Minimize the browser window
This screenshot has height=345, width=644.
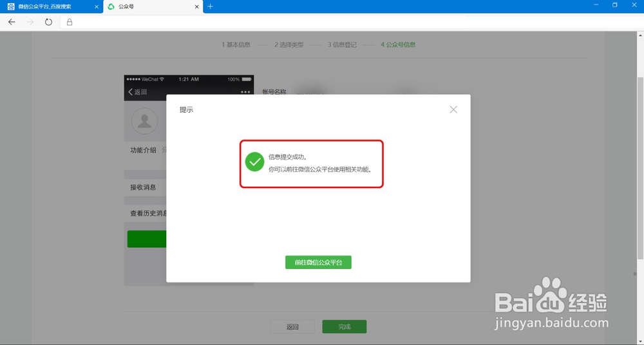click(x=596, y=5)
